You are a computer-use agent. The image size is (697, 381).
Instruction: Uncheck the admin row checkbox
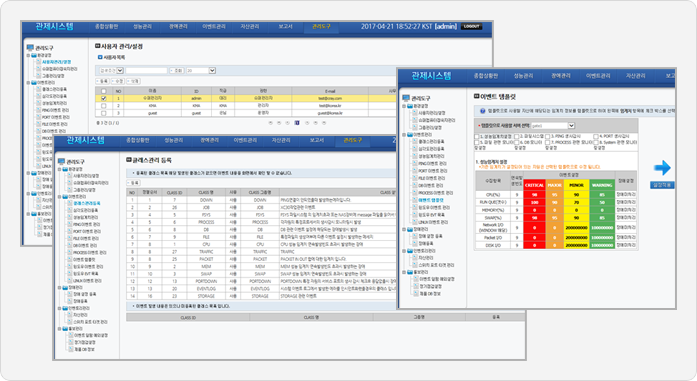click(x=104, y=98)
